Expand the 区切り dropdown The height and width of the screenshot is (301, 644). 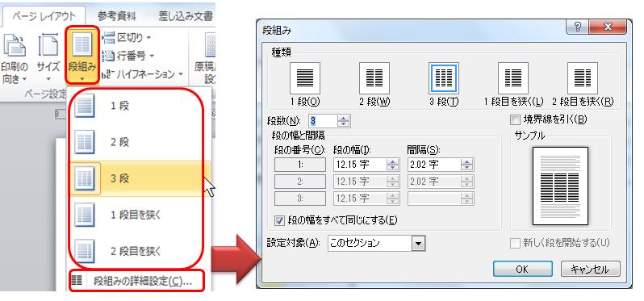[x=128, y=38]
